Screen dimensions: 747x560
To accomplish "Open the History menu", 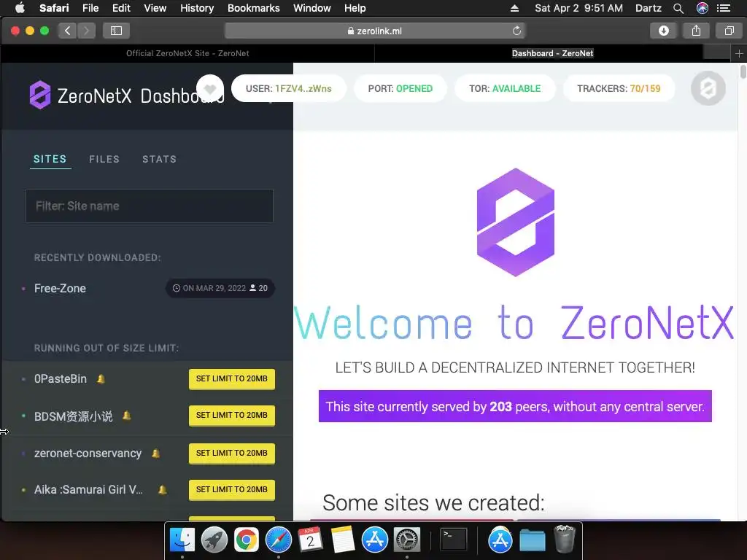I will (197, 8).
